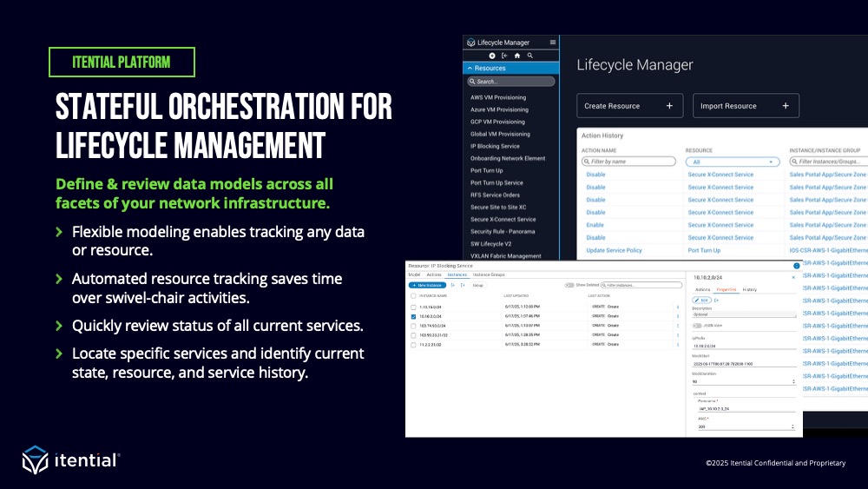Check the box for instance 103.93.33.21/32
This screenshot has width=868, height=489.
[x=413, y=335]
